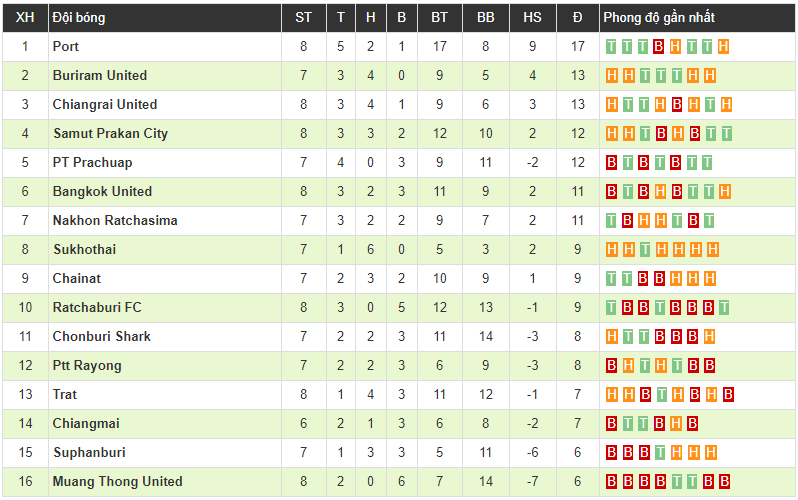Screen dimensions: 798x500
Task: Click the last form badge in Suphanburi's row
Action: pos(709,452)
